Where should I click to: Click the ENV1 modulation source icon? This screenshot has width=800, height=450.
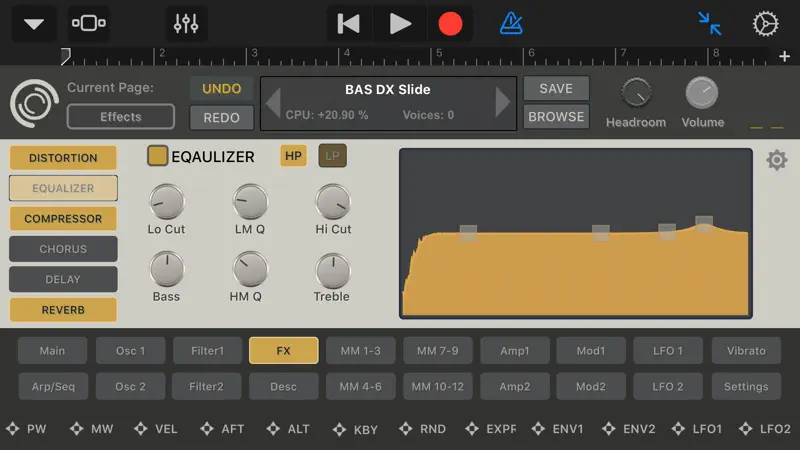538,429
